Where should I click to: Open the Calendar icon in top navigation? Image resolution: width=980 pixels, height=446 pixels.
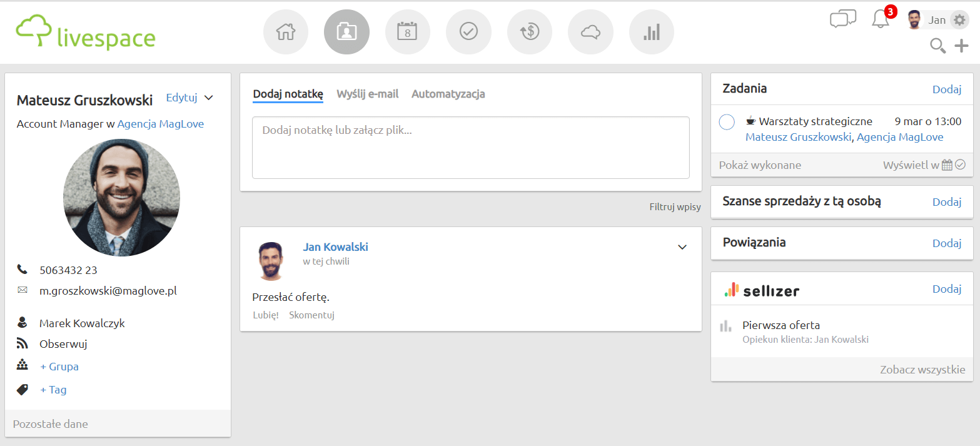(x=408, y=32)
